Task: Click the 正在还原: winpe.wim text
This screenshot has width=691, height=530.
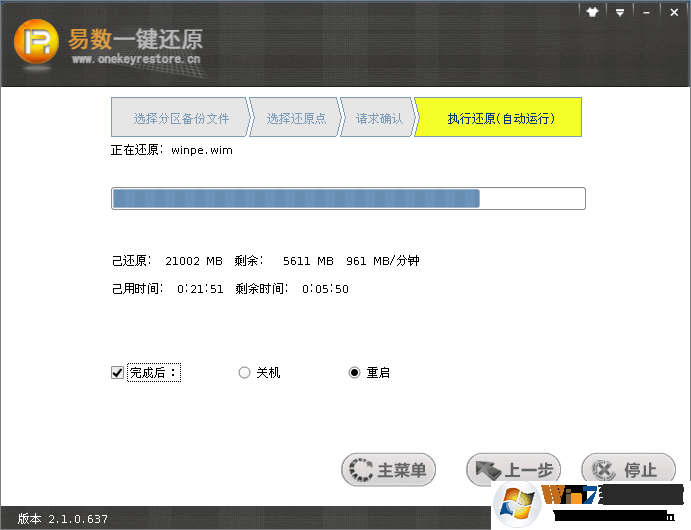Action: tap(172, 150)
